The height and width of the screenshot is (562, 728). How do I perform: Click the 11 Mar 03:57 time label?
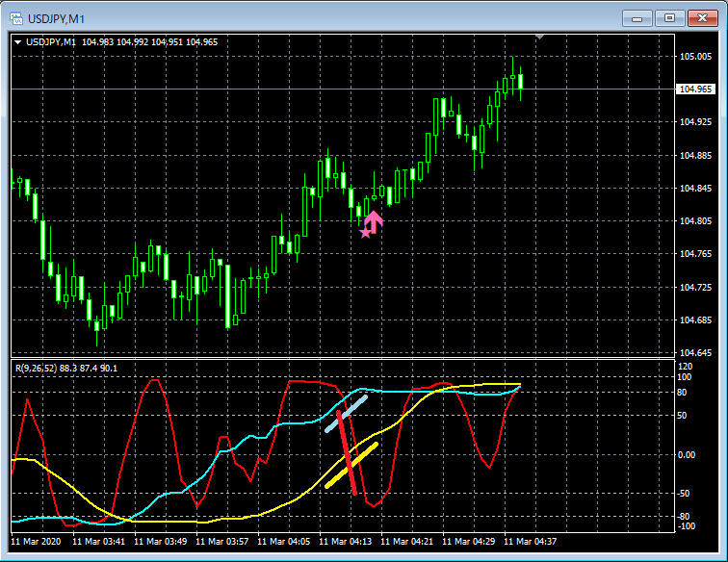(221, 542)
